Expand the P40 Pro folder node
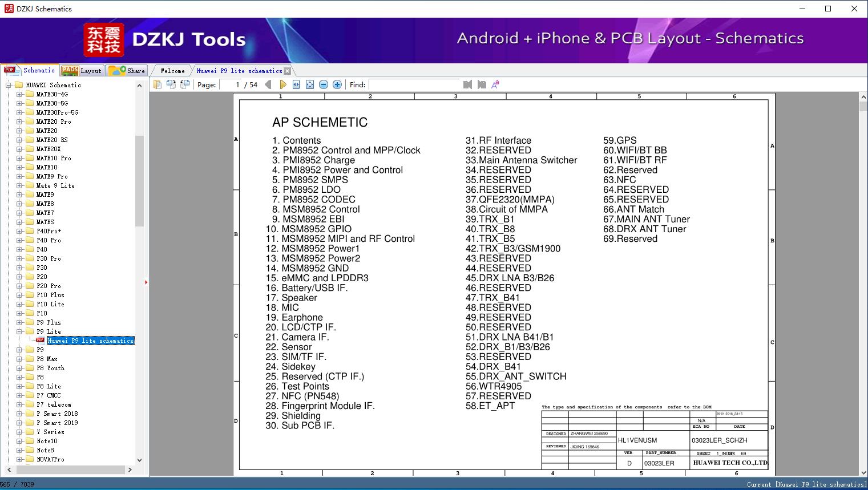Viewport: 868px width, 490px height. point(19,240)
